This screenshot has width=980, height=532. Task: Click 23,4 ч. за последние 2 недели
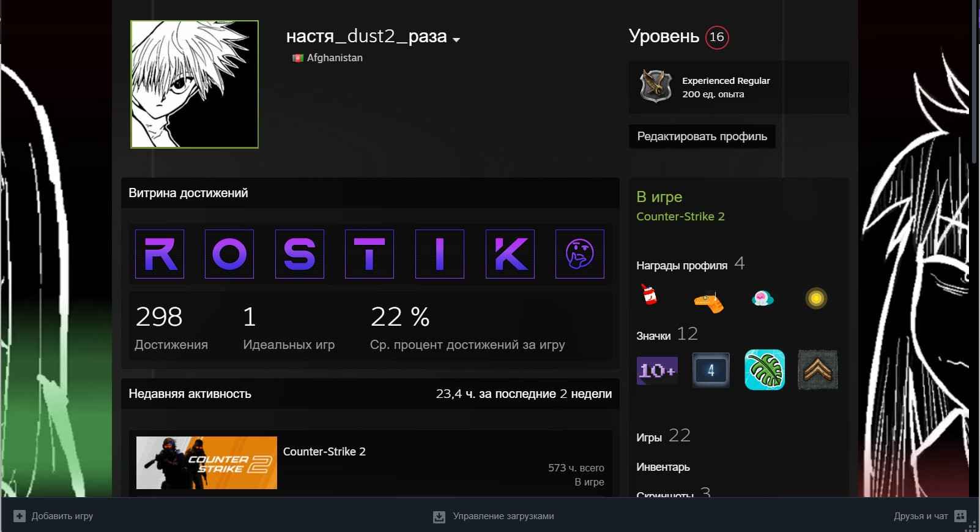524,394
